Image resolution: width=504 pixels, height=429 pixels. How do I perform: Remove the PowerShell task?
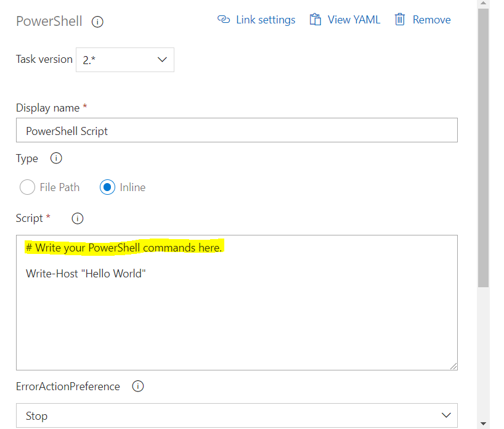[x=431, y=20]
